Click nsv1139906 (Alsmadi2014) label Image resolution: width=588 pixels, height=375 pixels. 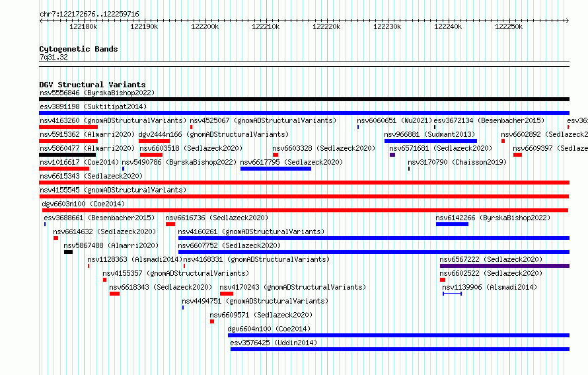click(490, 287)
